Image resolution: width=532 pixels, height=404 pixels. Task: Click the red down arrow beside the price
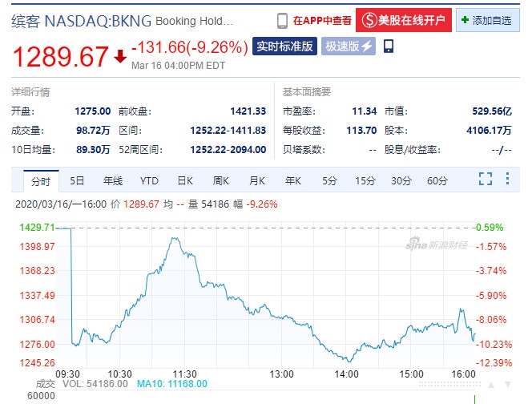click(x=120, y=56)
